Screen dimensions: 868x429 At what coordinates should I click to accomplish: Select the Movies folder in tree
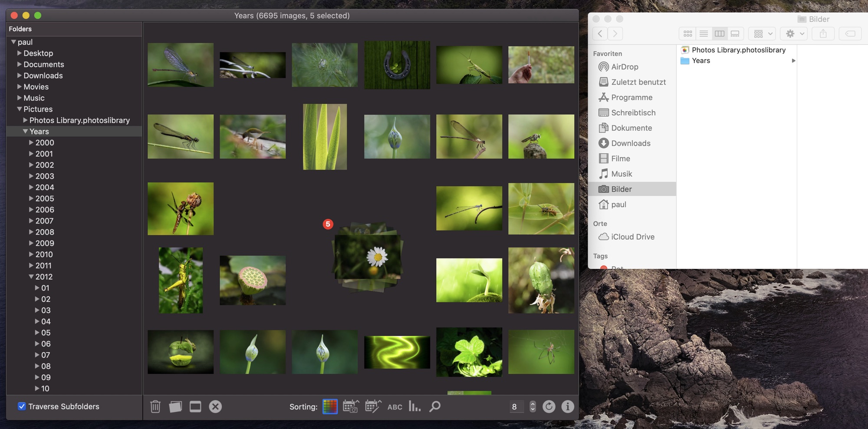pos(36,87)
